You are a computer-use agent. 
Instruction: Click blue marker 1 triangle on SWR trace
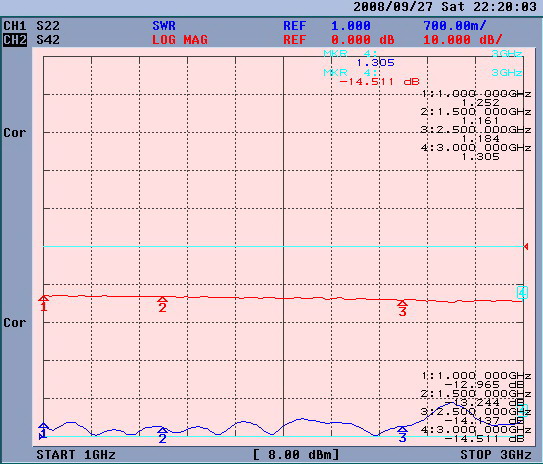(x=43, y=426)
